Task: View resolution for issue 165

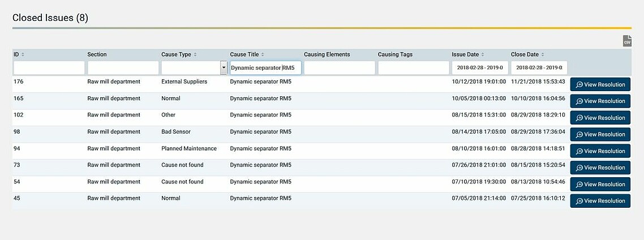Action: pos(600,101)
